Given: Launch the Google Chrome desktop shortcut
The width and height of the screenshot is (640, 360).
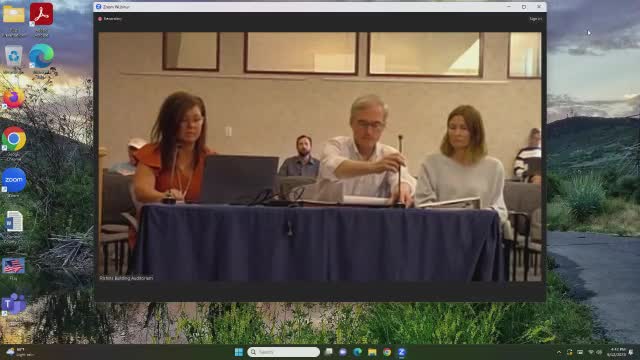Looking at the screenshot, I should pos(14,139).
